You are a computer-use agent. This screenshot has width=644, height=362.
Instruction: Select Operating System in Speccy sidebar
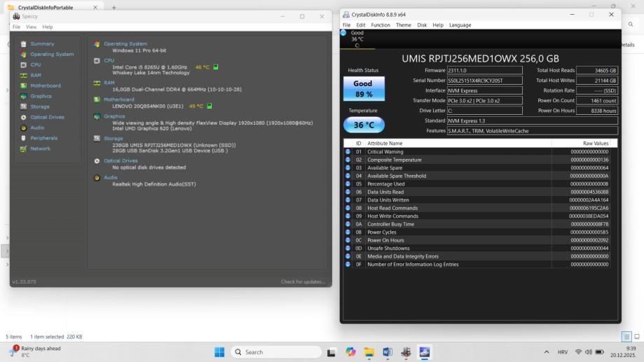click(x=52, y=54)
